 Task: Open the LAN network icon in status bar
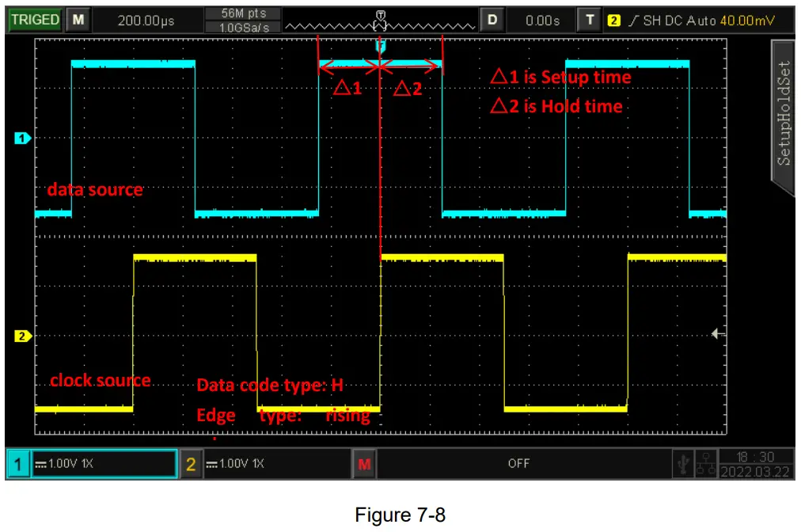coord(706,465)
